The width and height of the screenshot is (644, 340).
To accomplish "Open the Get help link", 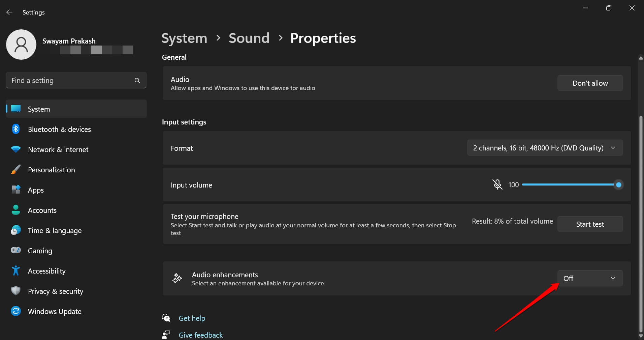I will tap(192, 318).
